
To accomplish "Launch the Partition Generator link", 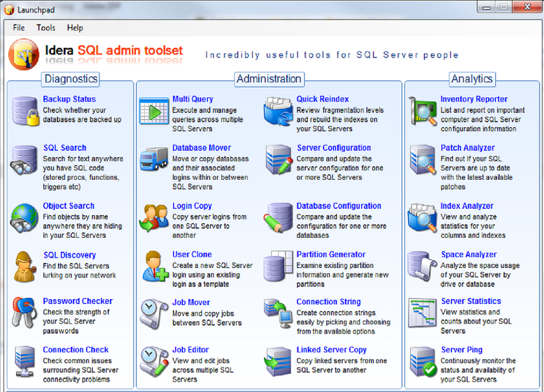I will (331, 255).
